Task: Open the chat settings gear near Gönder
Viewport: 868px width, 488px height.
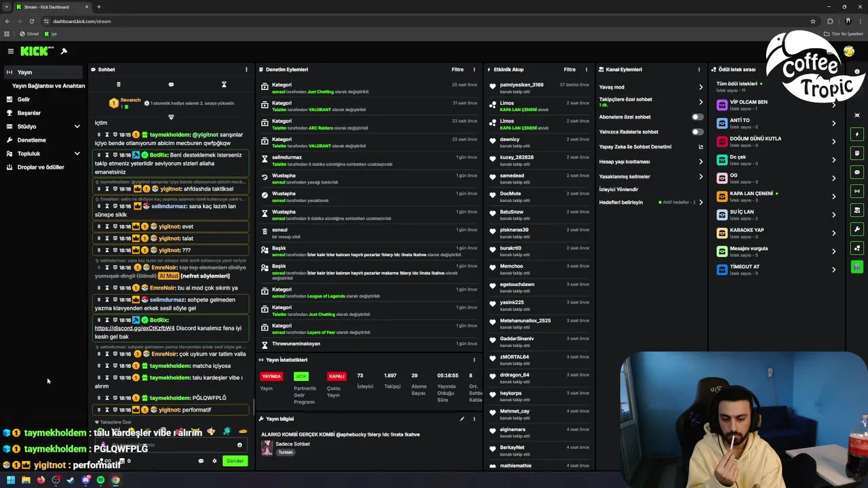Action: (x=214, y=461)
